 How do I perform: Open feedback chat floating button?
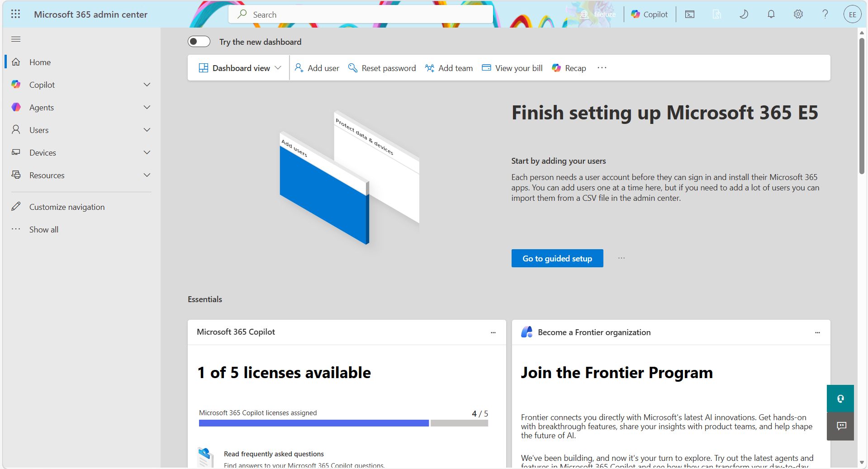tap(840, 426)
